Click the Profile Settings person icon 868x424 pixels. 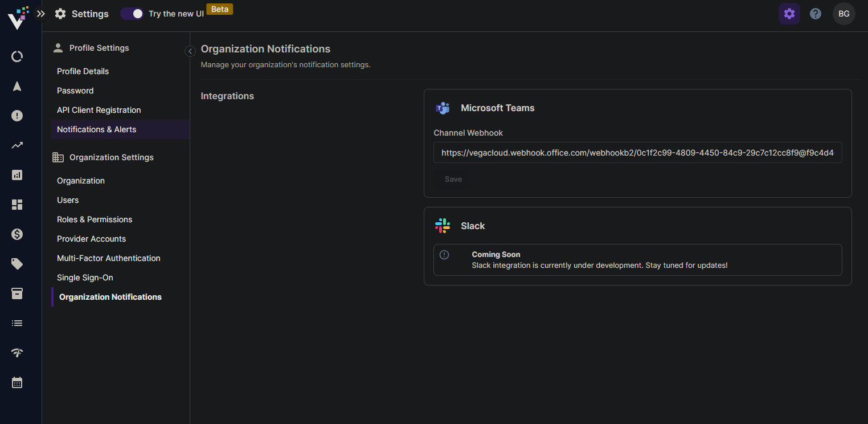58,48
